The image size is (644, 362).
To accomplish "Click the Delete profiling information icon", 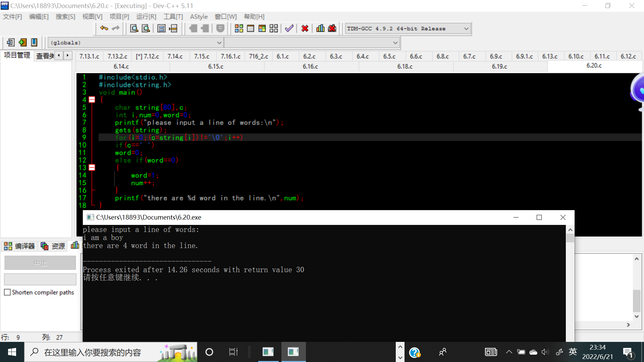I will [x=332, y=28].
